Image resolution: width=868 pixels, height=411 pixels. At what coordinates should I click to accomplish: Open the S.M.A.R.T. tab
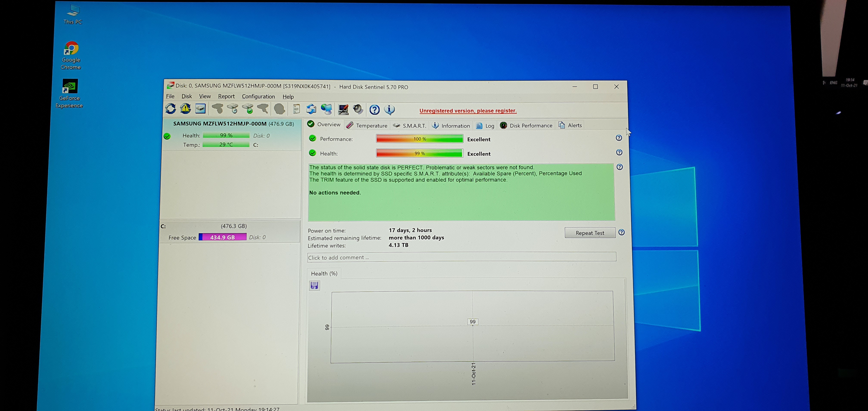coord(409,126)
